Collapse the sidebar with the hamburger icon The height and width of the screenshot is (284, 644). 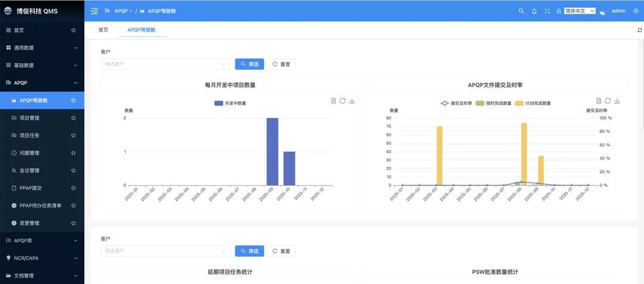pyautogui.click(x=94, y=11)
